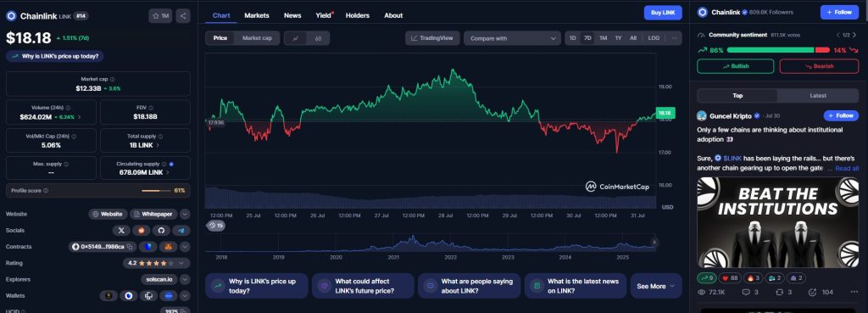Click the Buy LINK button
Viewport: 868px width, 313px height.
[663, 13]
